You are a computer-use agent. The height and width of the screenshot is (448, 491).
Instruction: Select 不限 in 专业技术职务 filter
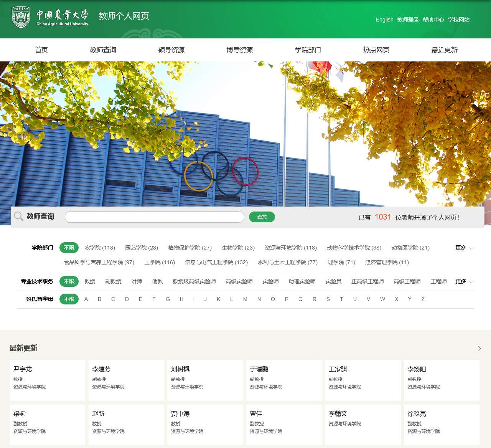tap(69, 281)
